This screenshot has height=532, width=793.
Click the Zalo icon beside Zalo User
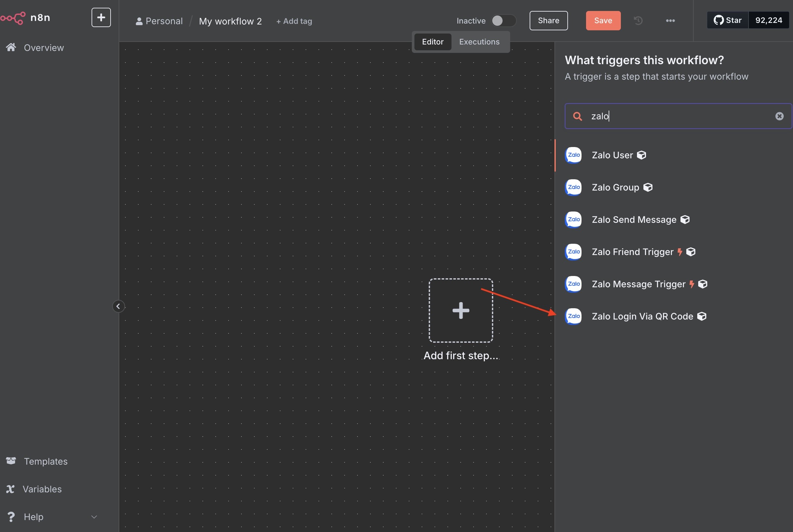click(x=573, y=155)
